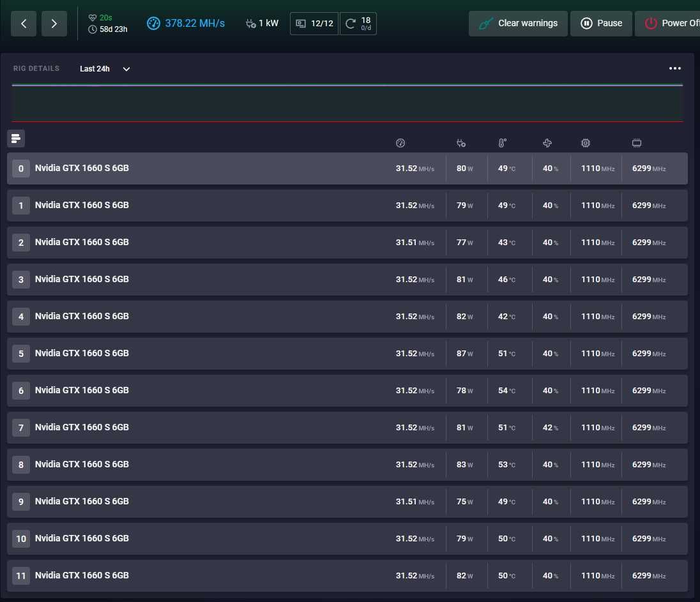The height and width of the screenshot is (602, 700).
Task: Click the core clock column header icon
Action: coord(586,143)
